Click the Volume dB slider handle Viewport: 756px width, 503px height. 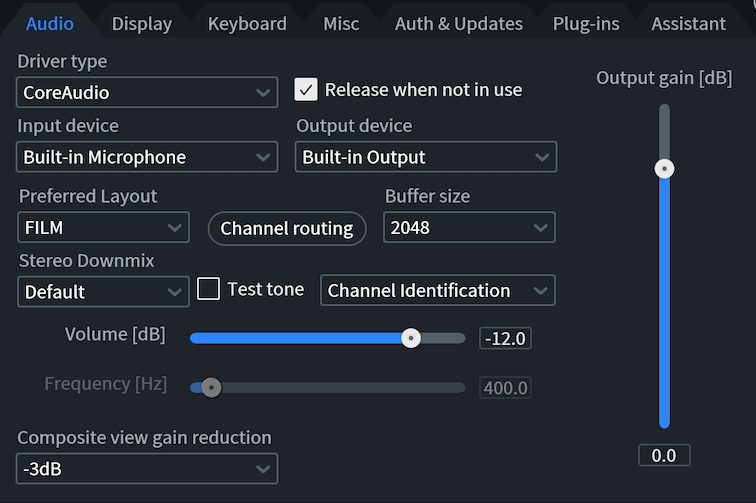[411, 338]
